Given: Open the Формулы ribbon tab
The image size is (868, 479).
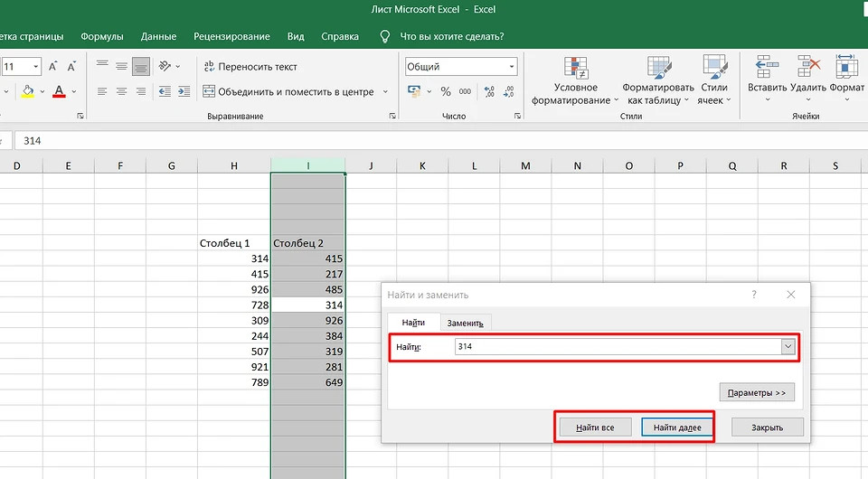Looking at the screenshot, I should [102, 36].
